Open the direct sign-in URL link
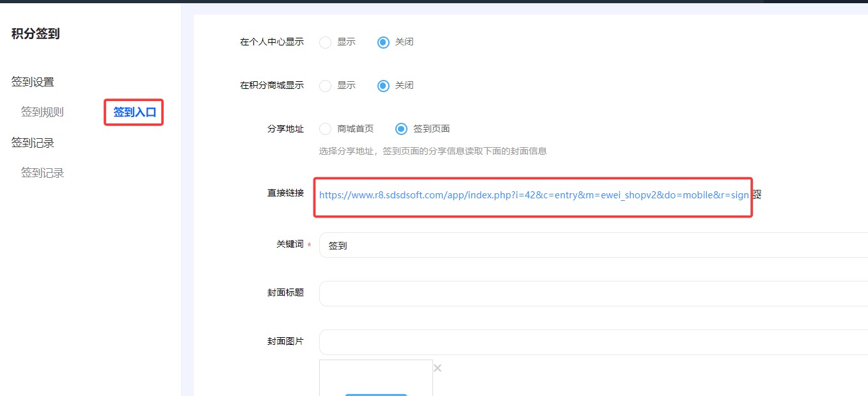868x396 pixels. (x=533, y=195)
